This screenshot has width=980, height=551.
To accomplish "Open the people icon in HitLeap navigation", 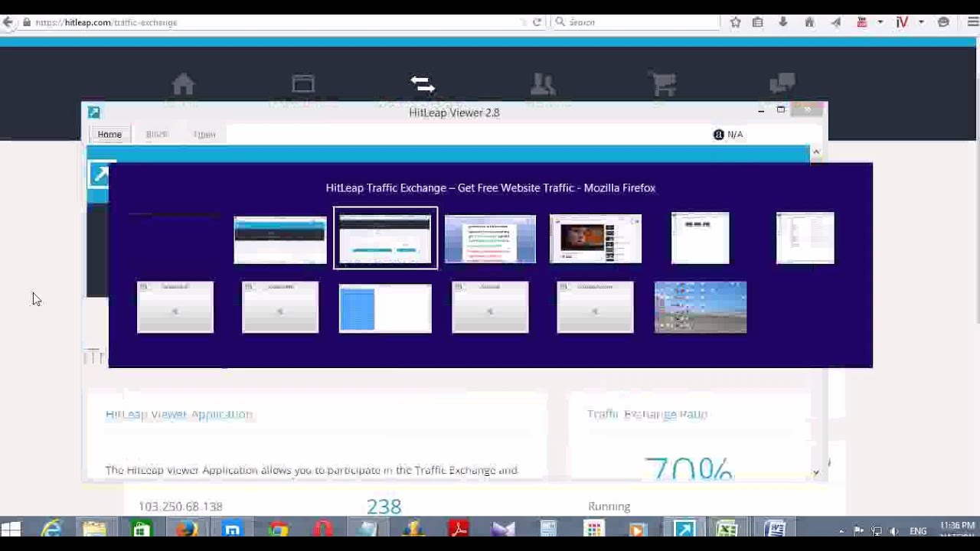I will coord(543,83).
